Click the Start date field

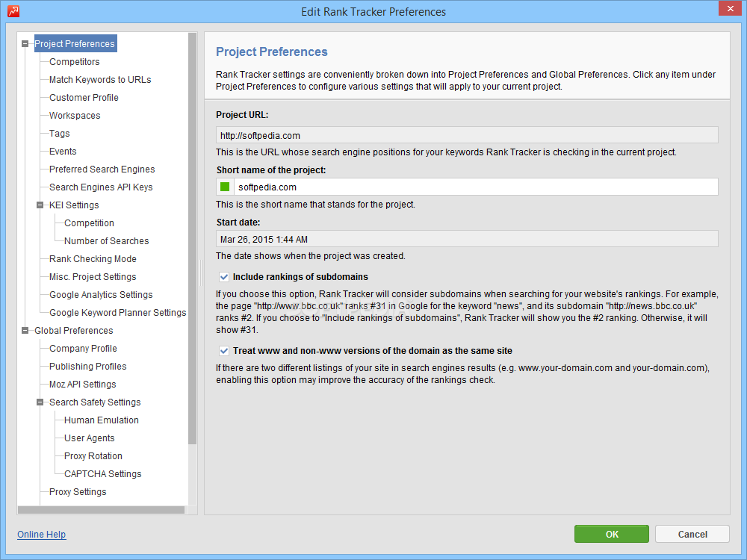[x=467, y=239]
